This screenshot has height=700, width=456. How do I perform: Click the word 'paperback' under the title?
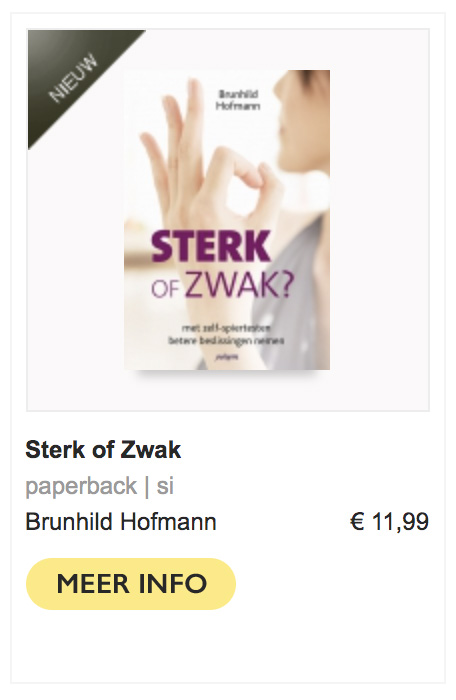81,486
